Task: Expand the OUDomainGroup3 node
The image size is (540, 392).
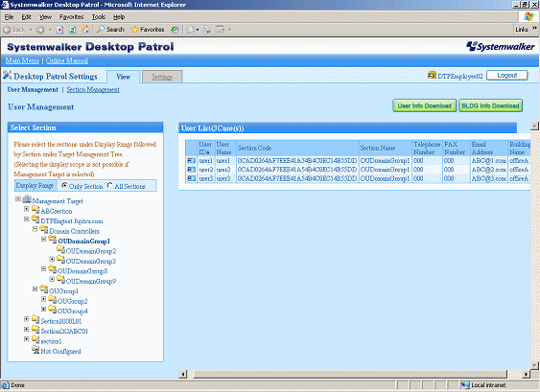Action: [x=52, y=259]
